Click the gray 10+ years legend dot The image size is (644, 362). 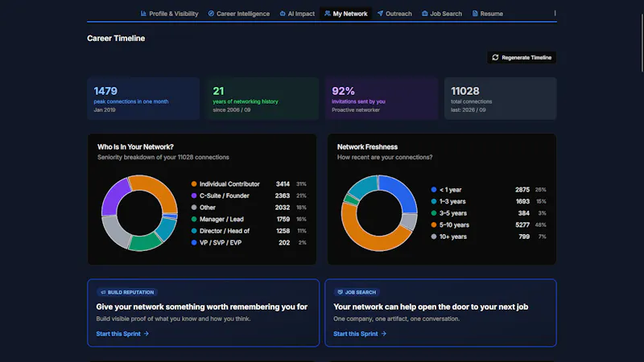coord(434,237)
